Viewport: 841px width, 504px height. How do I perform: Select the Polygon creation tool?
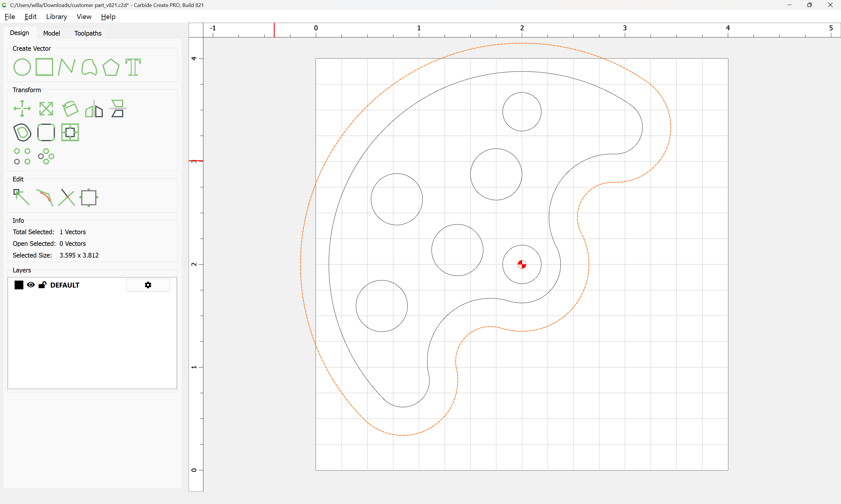coord(111,67)
